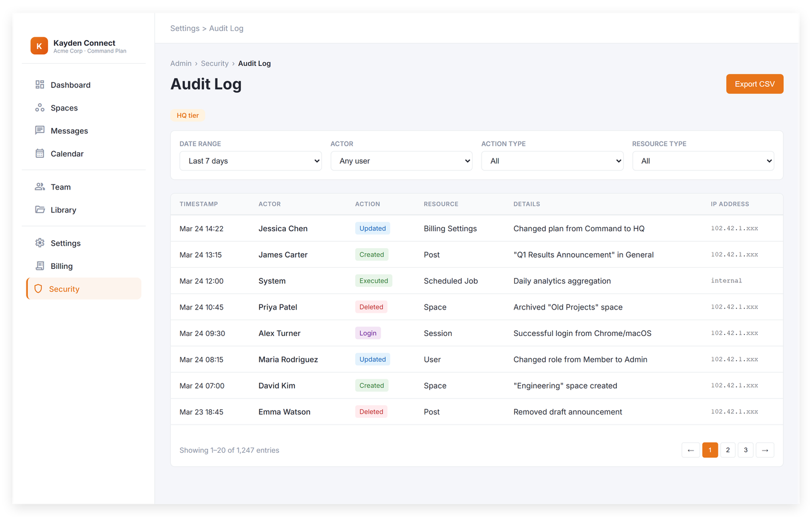Click the Library folder icon
This screenshot has width=812, height=517.
coord(39,210)
